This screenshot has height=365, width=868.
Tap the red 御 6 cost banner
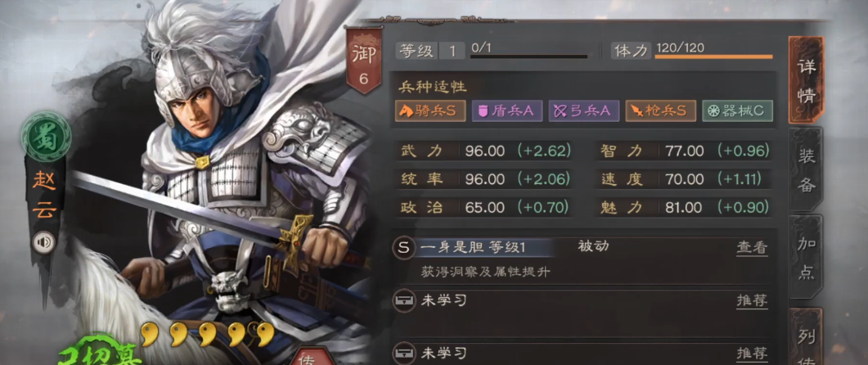(x=363, y=62)
